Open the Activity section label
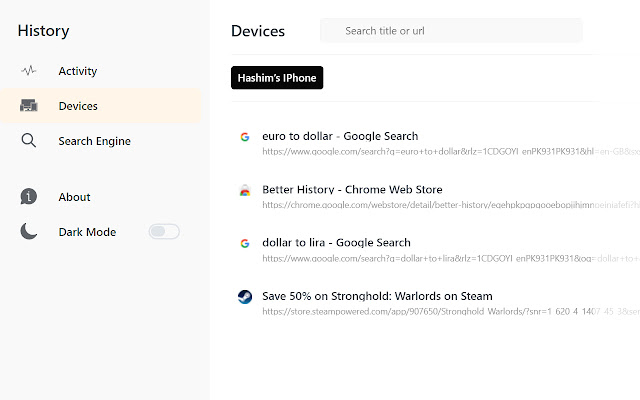 (x=78, y=71)
